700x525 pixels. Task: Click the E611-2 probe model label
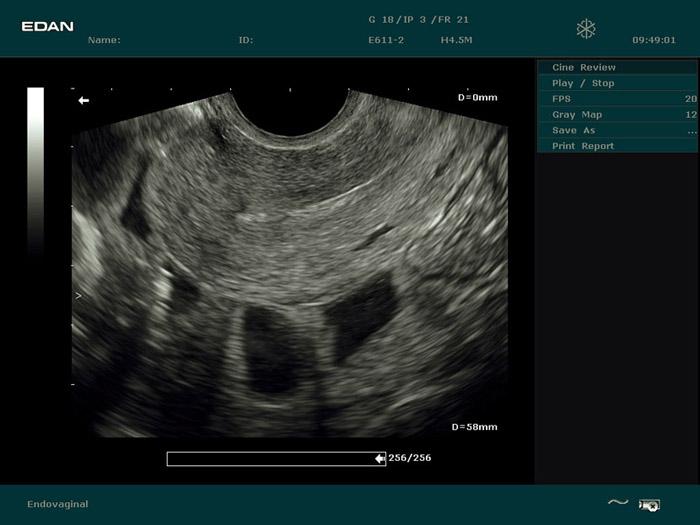385,41
